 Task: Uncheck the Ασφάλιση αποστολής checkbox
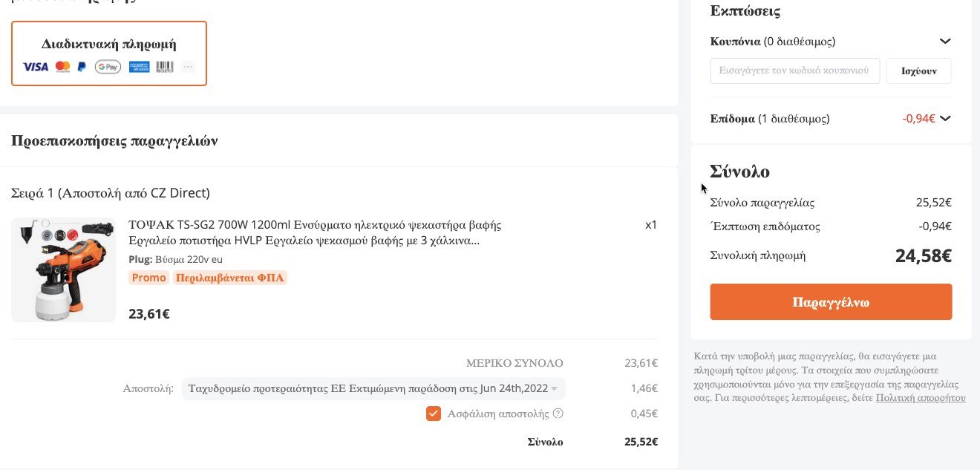coord(434,414)
